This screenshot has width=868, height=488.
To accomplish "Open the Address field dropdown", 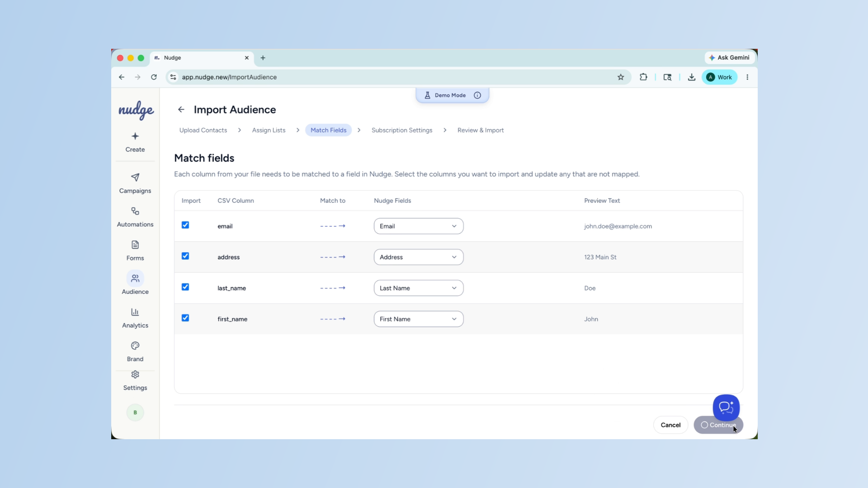I will tap(419, 257).
